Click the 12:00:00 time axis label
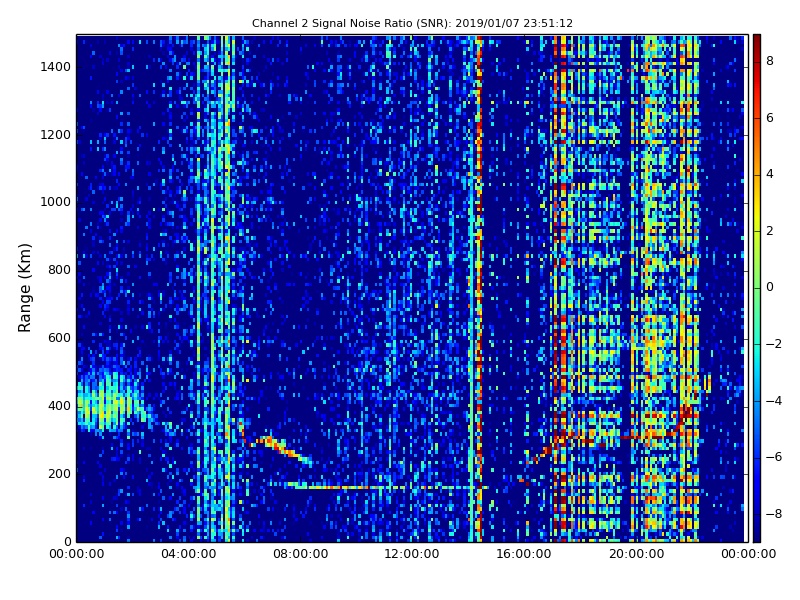Viewport: 800px width, 600px height. pos(412,554)
